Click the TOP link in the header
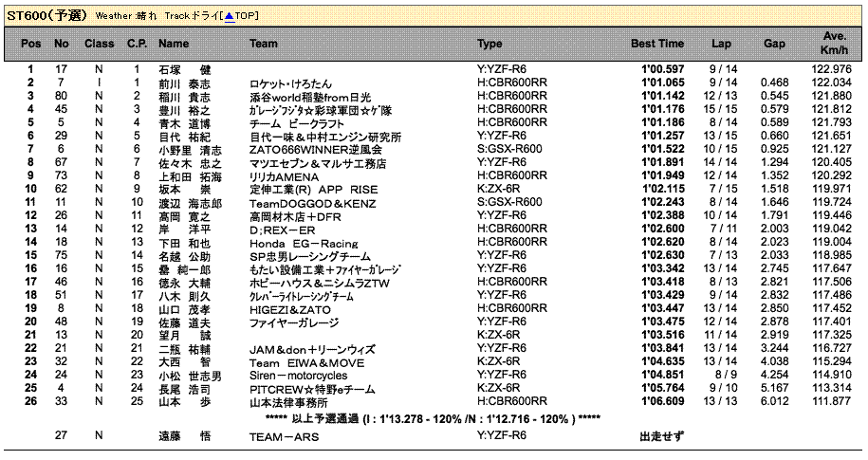Viewport: 868px width, 460px height. 240,15
